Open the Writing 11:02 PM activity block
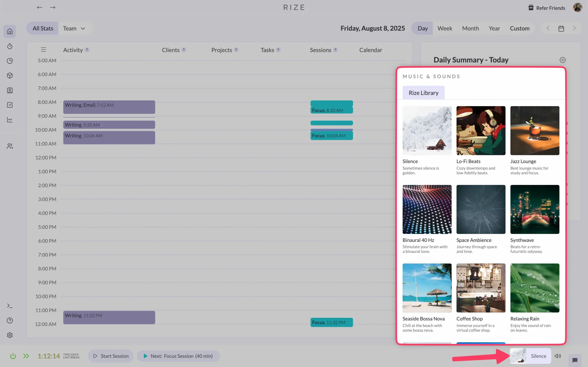The image size is (588, 367). point(109,317)
